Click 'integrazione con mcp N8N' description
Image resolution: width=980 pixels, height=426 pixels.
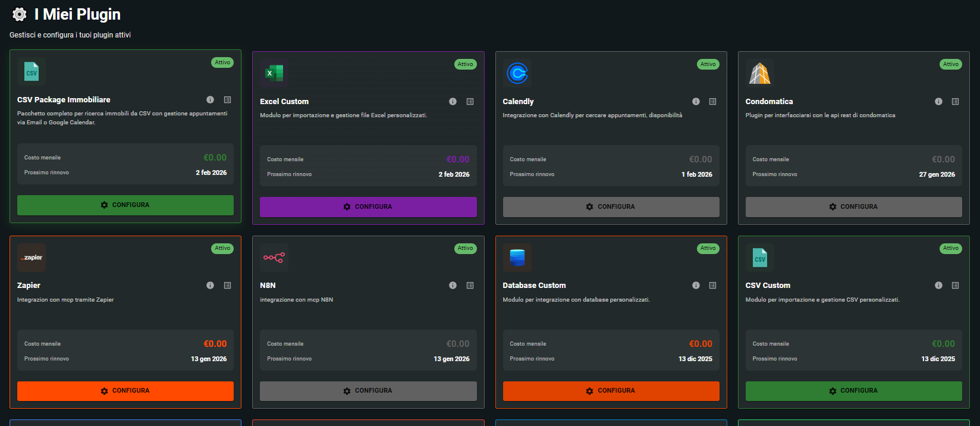pos(296,300)
